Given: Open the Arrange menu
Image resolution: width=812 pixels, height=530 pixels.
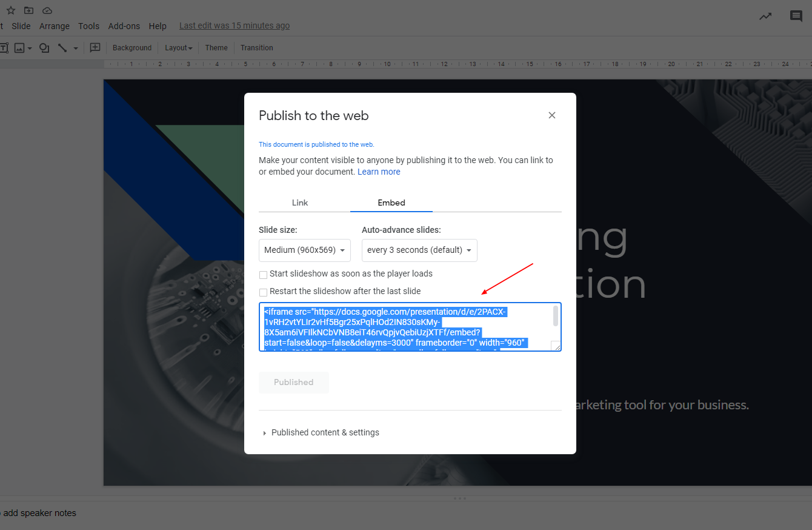Looking at the screenshot, I should (55, 26).
